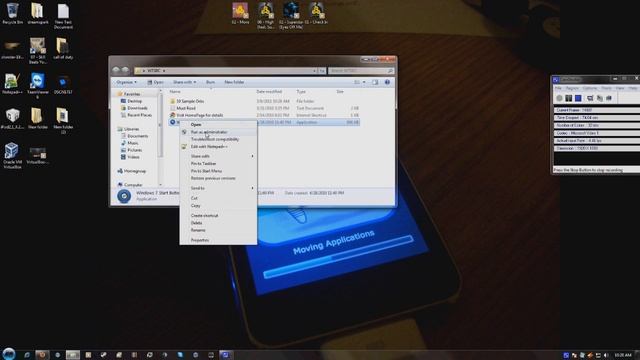Sort by the Date modified column header

(269, 91)
